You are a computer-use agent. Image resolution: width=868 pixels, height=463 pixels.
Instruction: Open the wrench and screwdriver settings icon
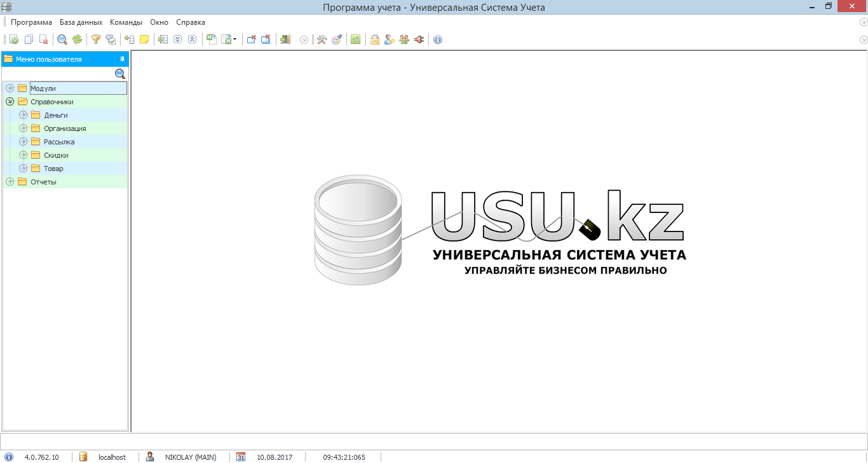(x=322, y=39)
